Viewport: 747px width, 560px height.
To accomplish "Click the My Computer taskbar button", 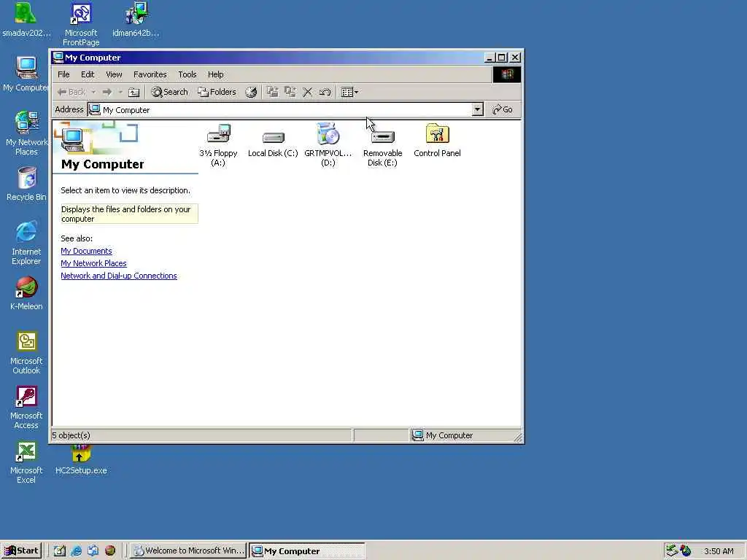I will [307, 551].
